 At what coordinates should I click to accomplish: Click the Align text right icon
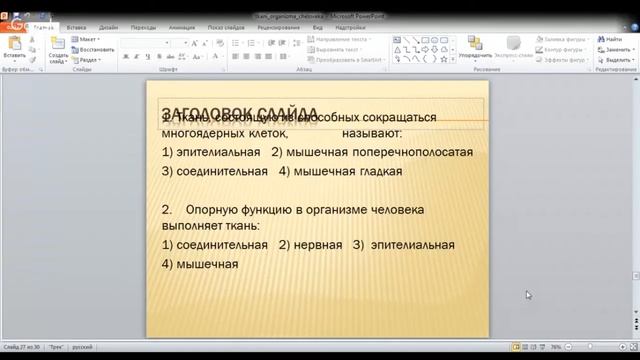[x=258, y=56]
